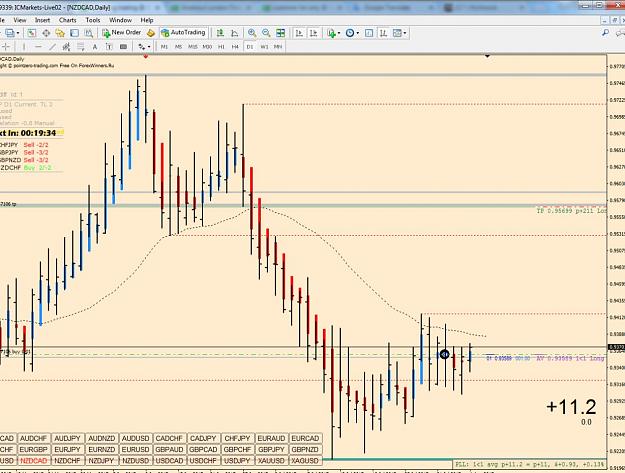Click the New Order button

(x=122, y=33)
